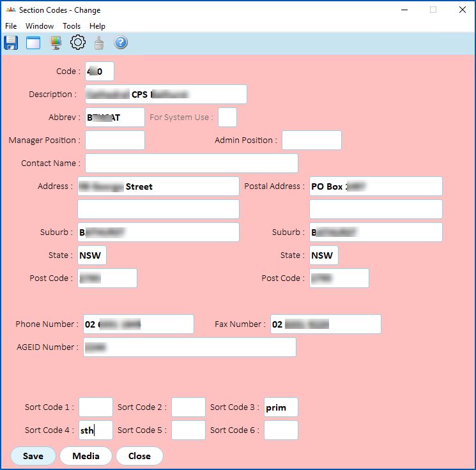Screen dimensions: 476x470
Task: Click the colorful monitor icon in toolbar
Action: 56,43
